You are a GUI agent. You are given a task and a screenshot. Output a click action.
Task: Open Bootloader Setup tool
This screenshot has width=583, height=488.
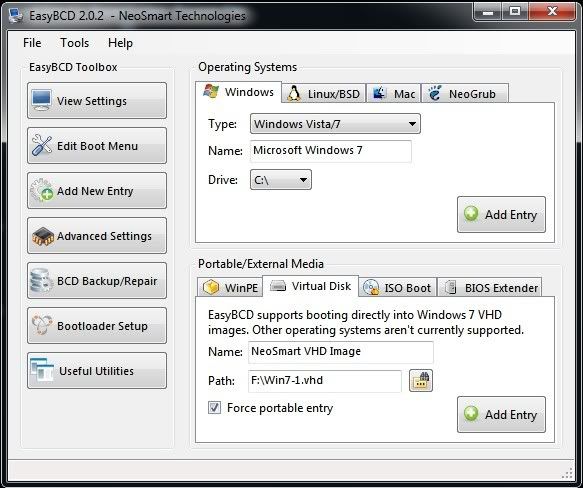[x=97, y=326]
